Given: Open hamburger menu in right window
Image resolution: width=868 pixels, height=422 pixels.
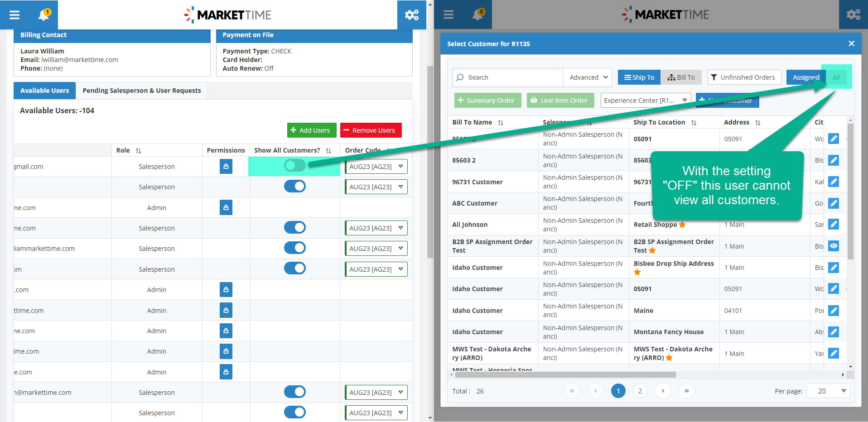Looking at the screenshot, I should [448, 15].
